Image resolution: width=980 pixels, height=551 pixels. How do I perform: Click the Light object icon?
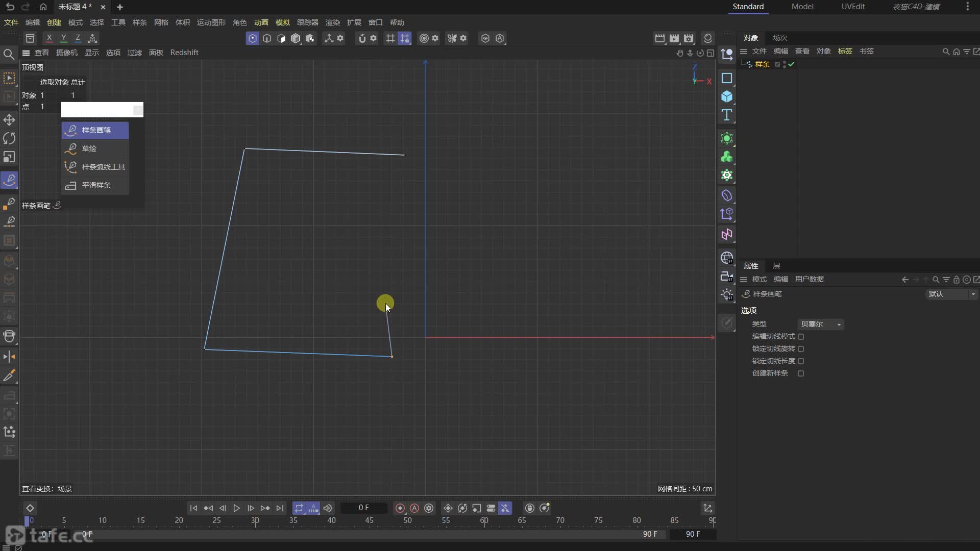tap(727, 294)
